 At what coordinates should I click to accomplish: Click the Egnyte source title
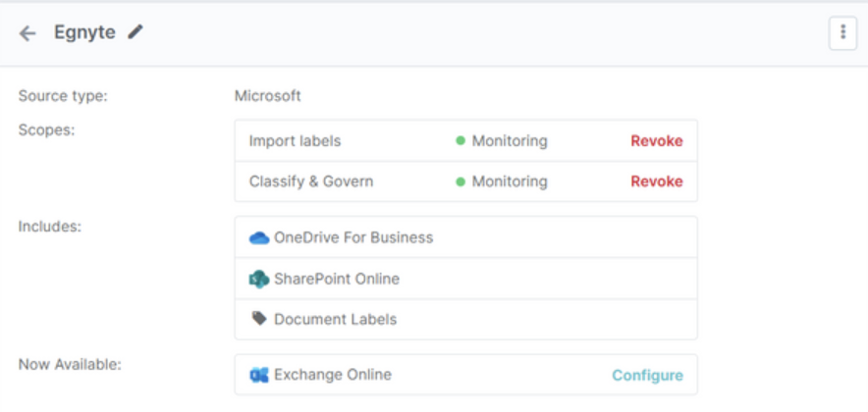83,32
